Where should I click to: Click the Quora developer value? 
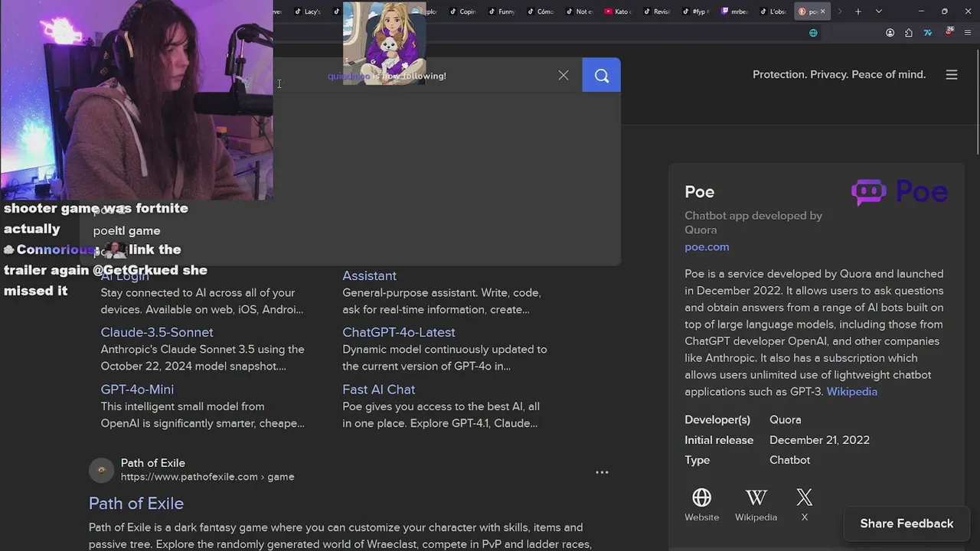[786, 419]
